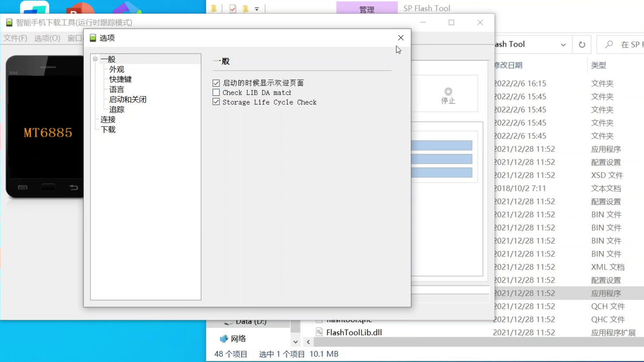This screenshot has height=362, width=644.
Task: Collapse the 一般 tree branch
Action: pos(95,59)
